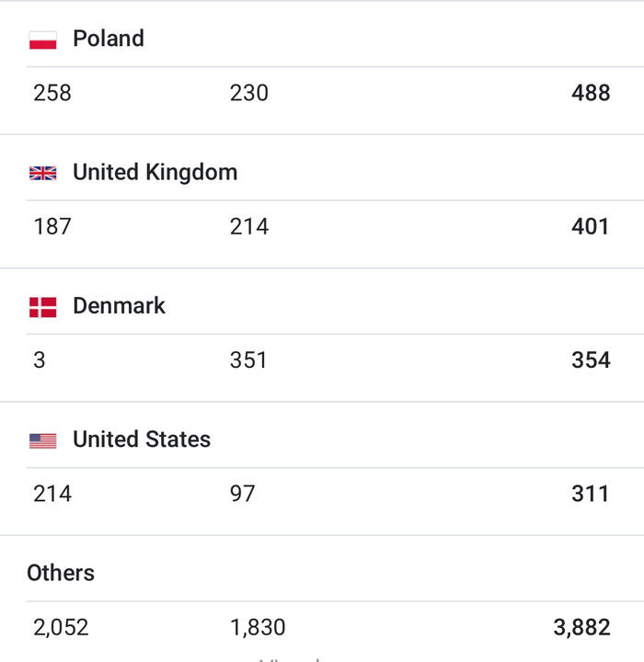Click the Others total of 3,882
Screen dimensions: 644x662
coord(581,627)
